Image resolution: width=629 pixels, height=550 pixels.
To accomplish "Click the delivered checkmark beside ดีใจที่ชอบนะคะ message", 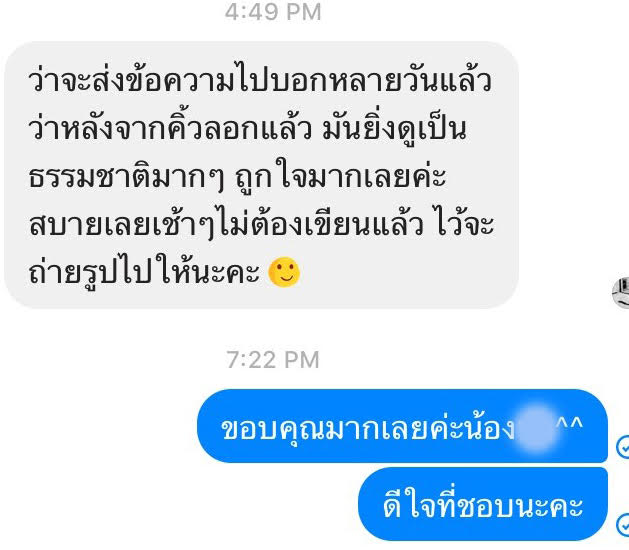I will coord(623,524).
